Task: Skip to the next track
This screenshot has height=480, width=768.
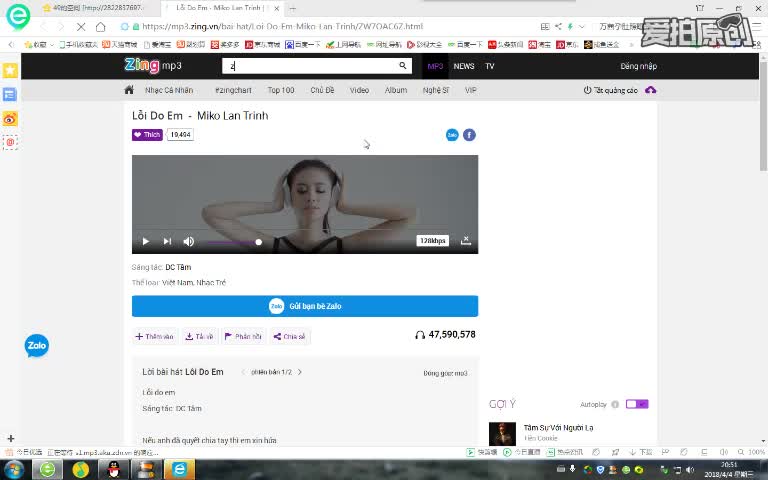Action: click(167, 241)
